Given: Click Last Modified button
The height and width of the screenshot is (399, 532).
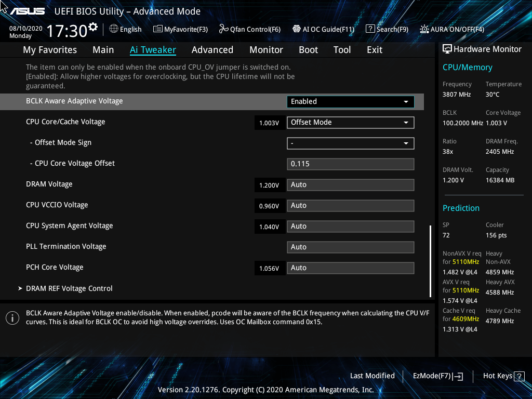Looking at the screenshot, I should pos(372,376).
